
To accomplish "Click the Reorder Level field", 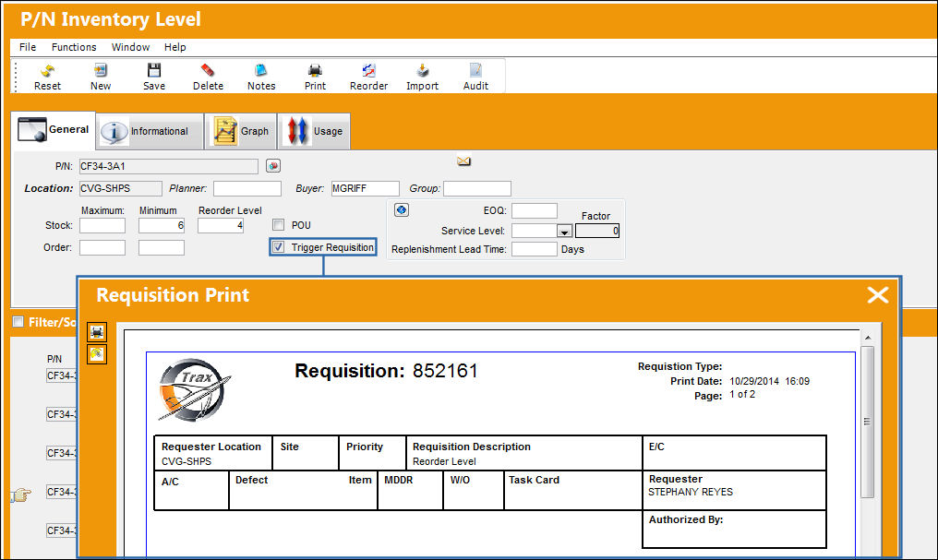I will pyautogui.click(x=221, y=225).
